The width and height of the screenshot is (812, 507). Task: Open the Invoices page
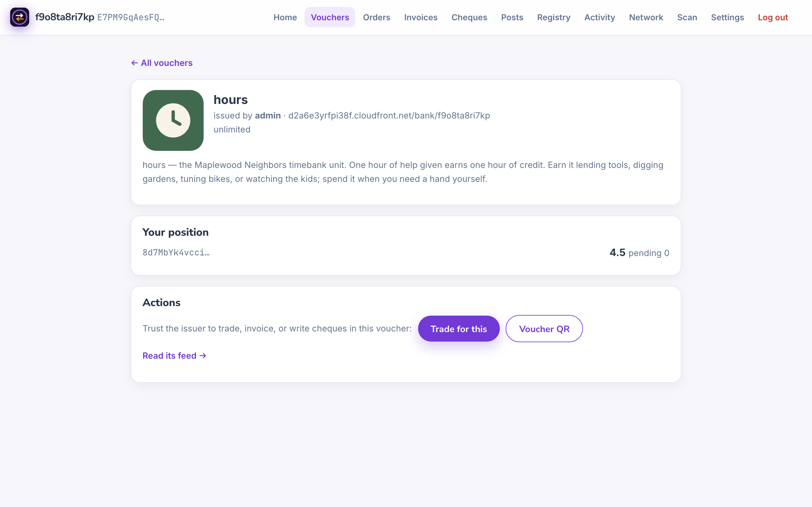pyautogui.click(x=421, y=17)
